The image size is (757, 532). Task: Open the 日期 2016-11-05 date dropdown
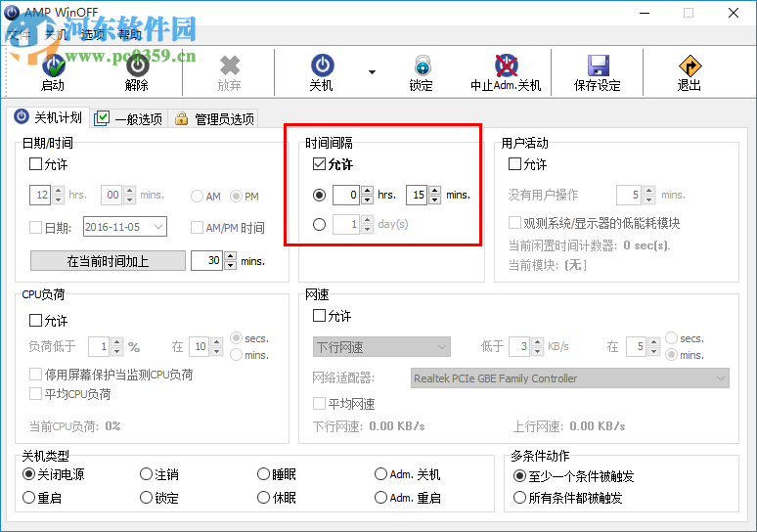(x=157, y=227)
